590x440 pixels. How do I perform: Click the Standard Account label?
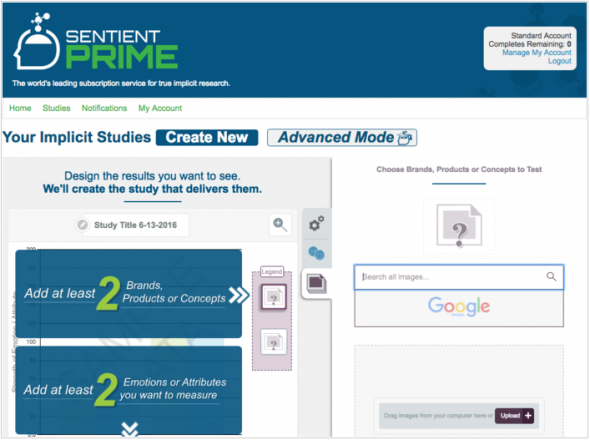(x=541, y=35)
